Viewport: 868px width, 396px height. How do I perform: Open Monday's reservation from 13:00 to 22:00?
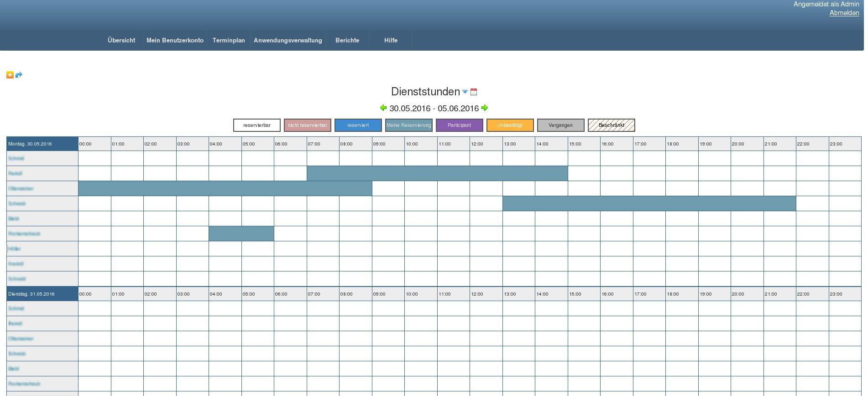(649, 203)
